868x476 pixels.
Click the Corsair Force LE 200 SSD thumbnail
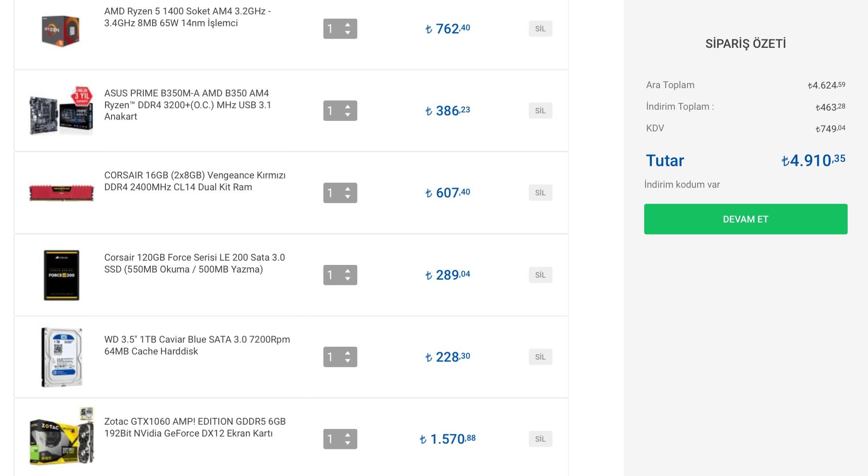pos(61,275)
